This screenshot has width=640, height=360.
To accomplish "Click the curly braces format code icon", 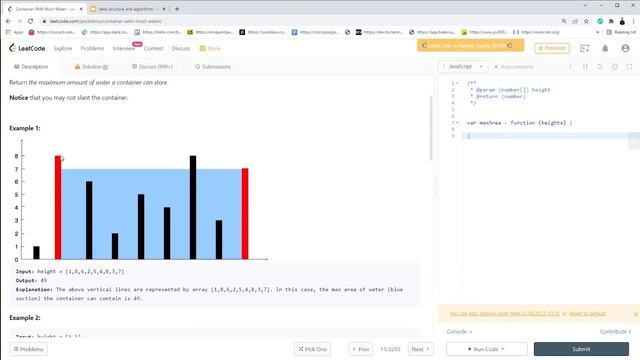I will [x=585, y=67].
